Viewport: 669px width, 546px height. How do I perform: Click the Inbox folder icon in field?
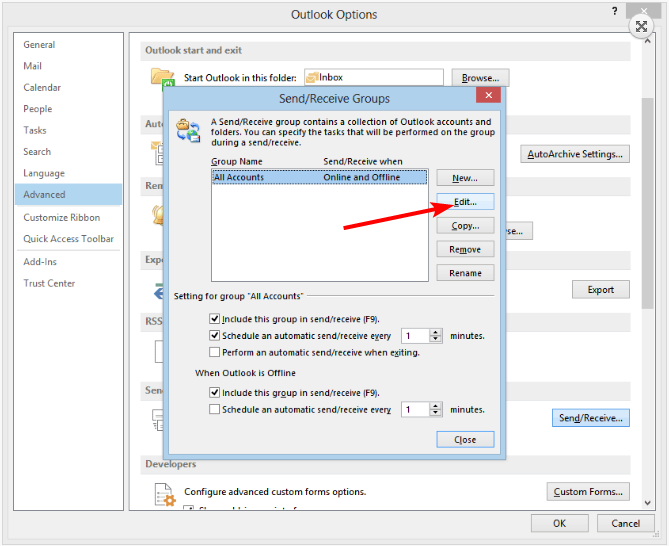pos(312,78)
